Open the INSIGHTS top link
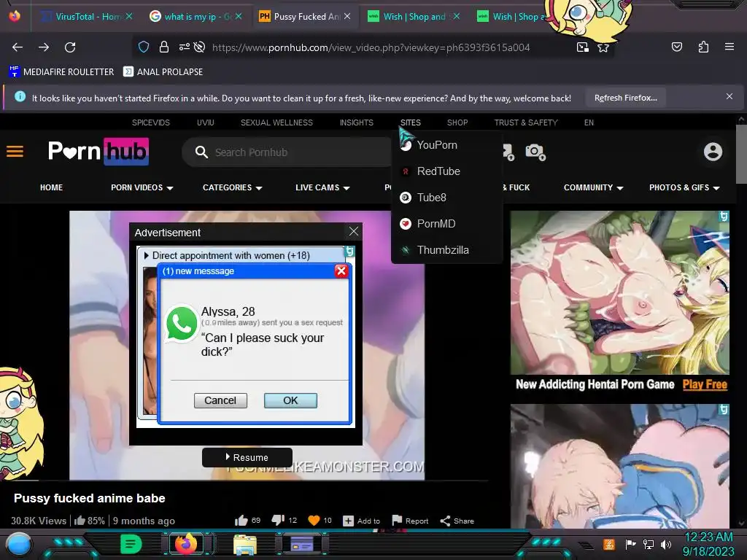Viewport: 747px width, 560px height. [x=356, y=122]
